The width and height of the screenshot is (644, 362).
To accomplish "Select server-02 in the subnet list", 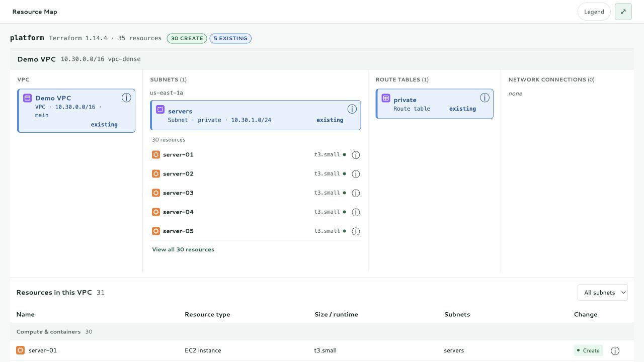I will pos(256,174).
